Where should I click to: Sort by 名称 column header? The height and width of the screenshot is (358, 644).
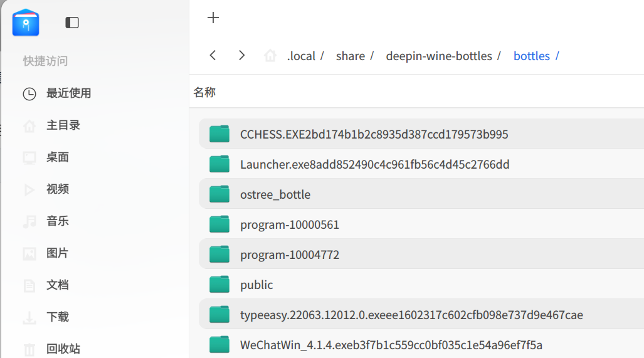click(x=204, y=93)
